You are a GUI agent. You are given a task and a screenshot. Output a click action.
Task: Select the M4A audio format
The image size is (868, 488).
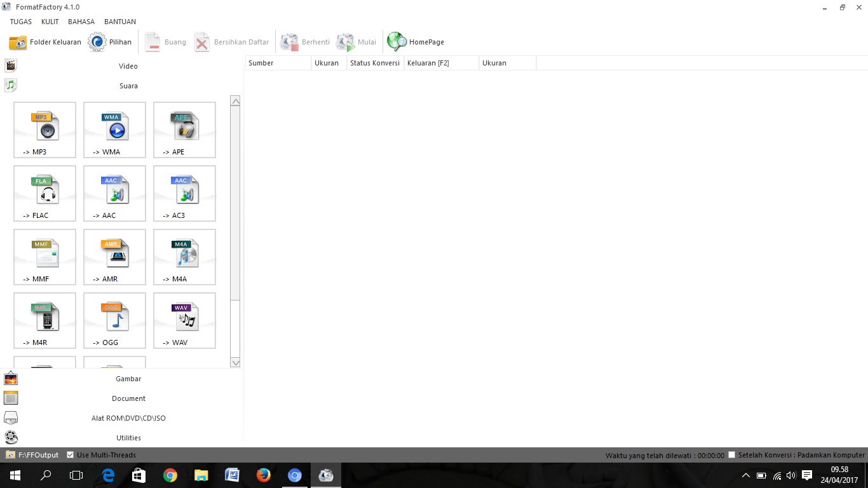click(x=184, y=257)
